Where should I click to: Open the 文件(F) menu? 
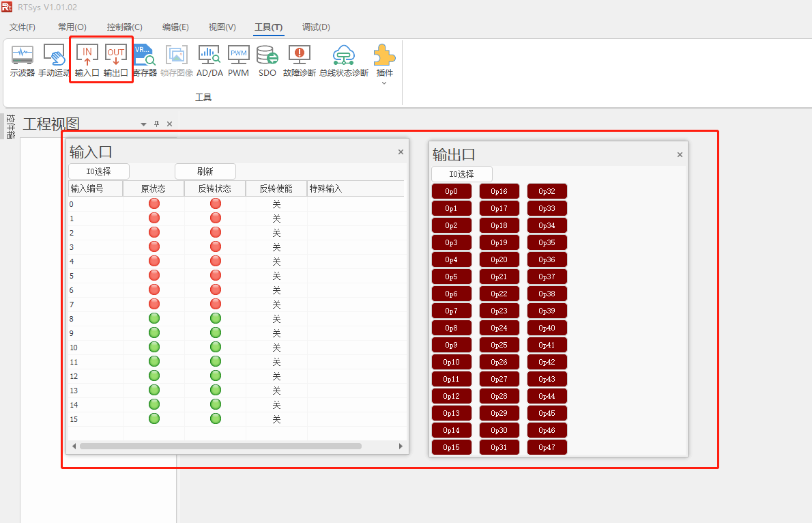click(23, 27)
